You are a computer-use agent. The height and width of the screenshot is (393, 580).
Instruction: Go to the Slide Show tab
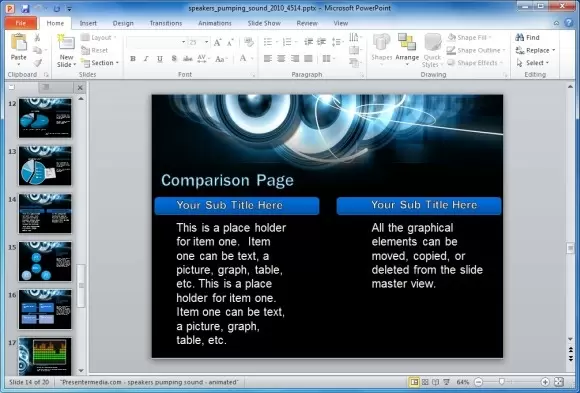click(x=264, y=23)
